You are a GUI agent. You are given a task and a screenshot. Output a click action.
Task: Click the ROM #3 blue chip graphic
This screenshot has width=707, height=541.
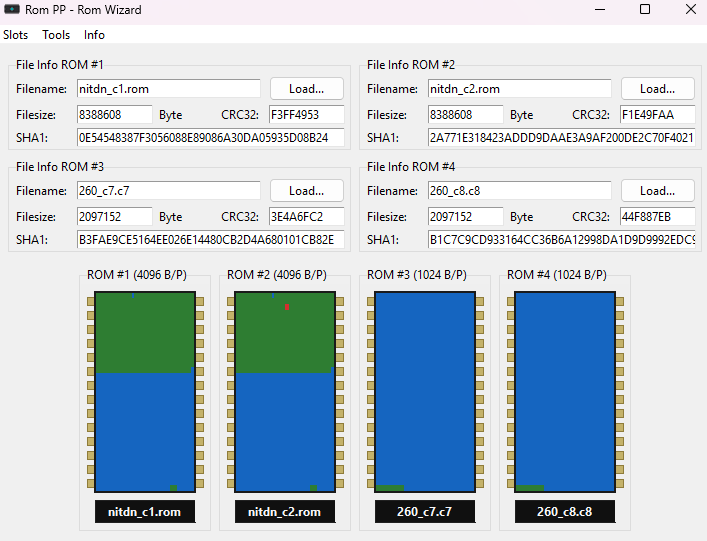[x=425, y=392]
